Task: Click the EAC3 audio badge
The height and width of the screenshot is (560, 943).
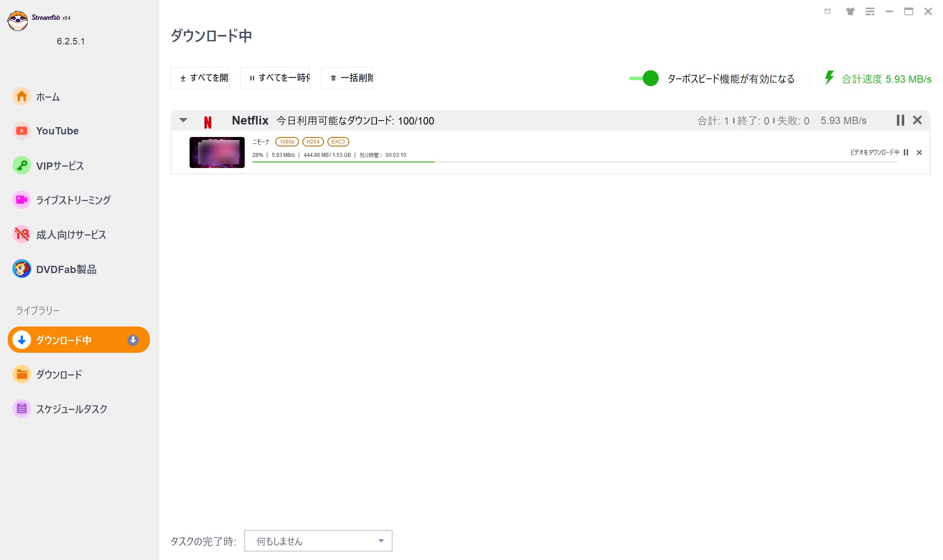Action: (x=338, y=142)
